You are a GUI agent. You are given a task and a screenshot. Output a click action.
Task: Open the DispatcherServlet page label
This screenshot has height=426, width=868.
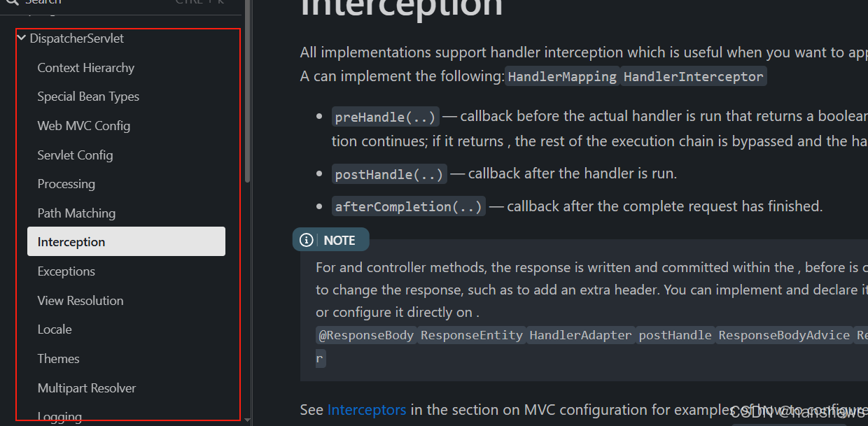[x=76, y=38]
